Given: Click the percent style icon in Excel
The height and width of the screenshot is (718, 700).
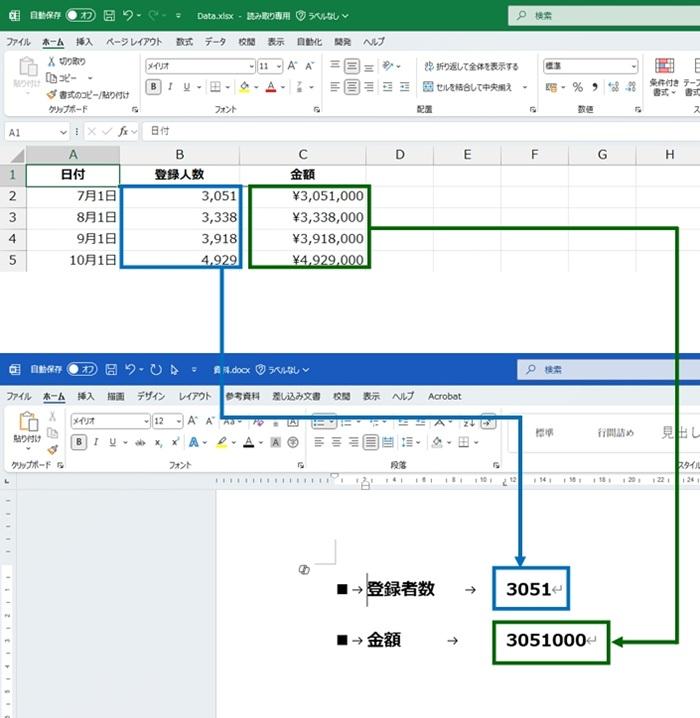Looking at the screenshot, I should click(578, 87).
